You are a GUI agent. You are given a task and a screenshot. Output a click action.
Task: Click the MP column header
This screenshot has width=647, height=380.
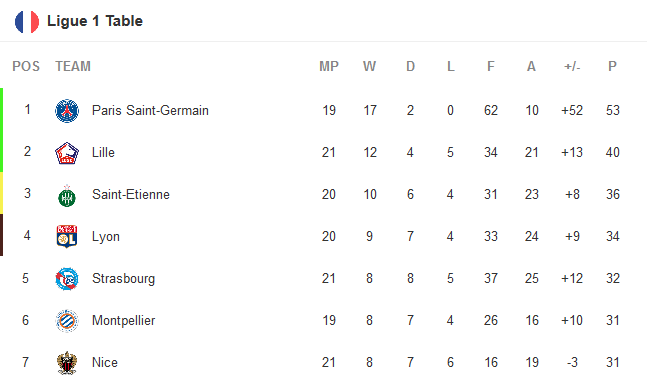point(329,66)
